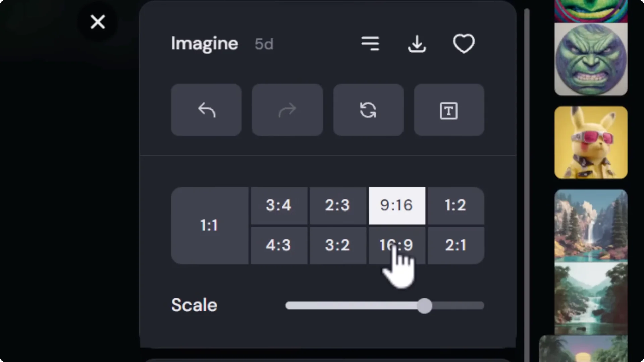
Task: Choose the 3:4 portrait ratio
Action: tap(279, 205)
